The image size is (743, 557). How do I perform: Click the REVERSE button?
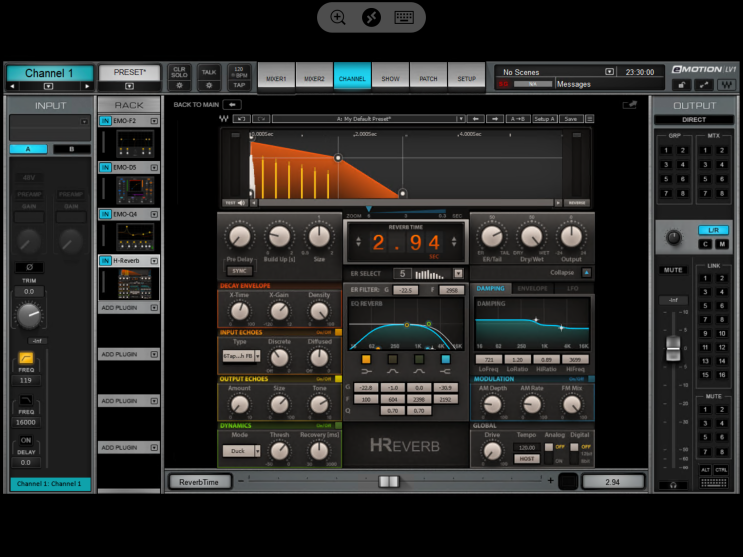click(577, 203)
